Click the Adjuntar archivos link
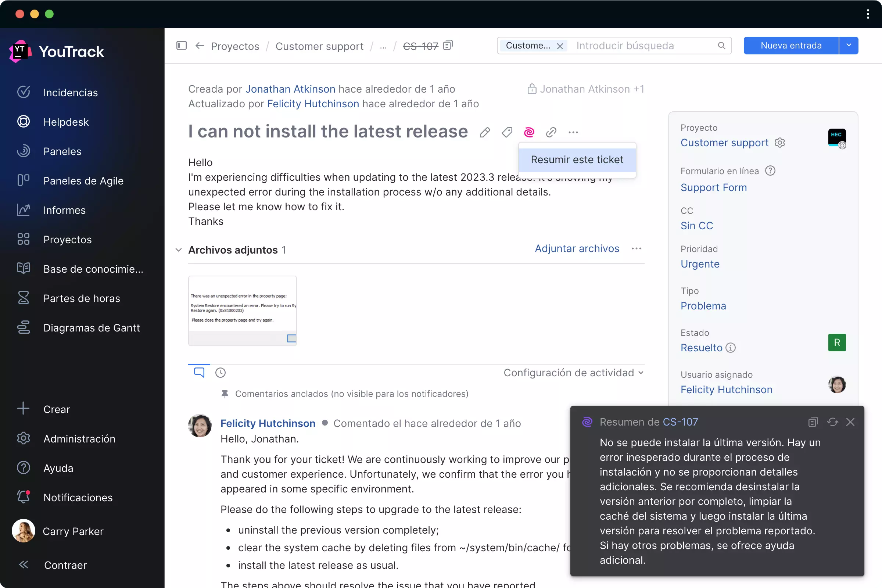The height and width of the screenshot is (588, 882). [576, 249]
